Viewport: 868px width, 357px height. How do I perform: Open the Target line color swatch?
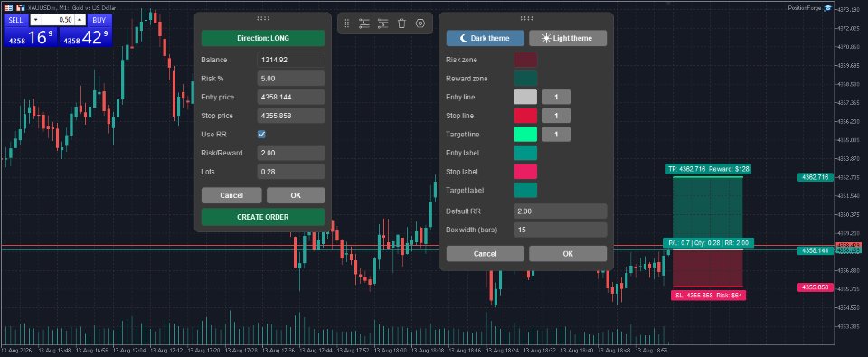point(525,135)
